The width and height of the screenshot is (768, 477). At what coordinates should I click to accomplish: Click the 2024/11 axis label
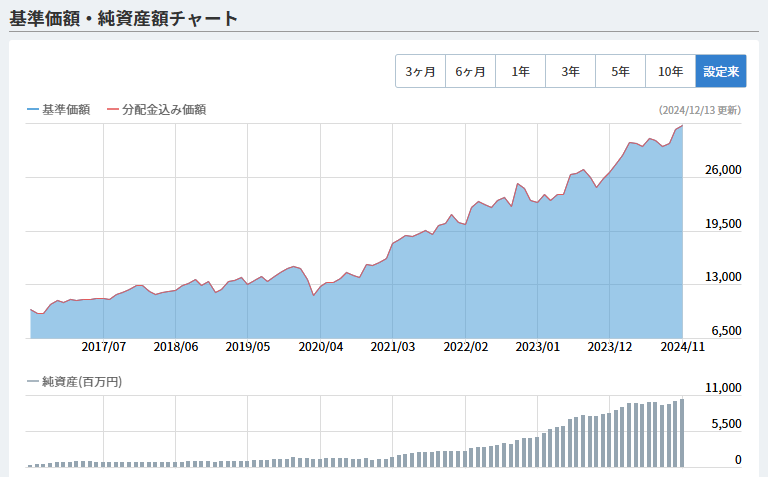[683, 347]
